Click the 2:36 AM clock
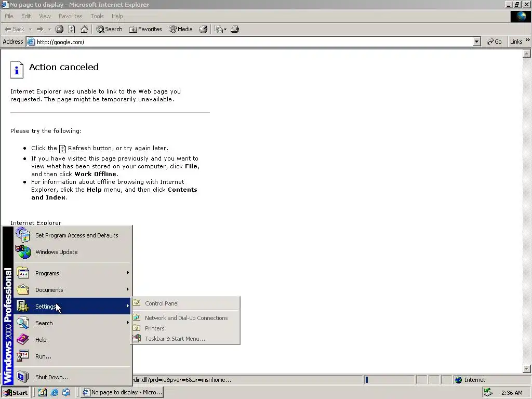Viewport: 532px width, 399px height. (512, 393)
